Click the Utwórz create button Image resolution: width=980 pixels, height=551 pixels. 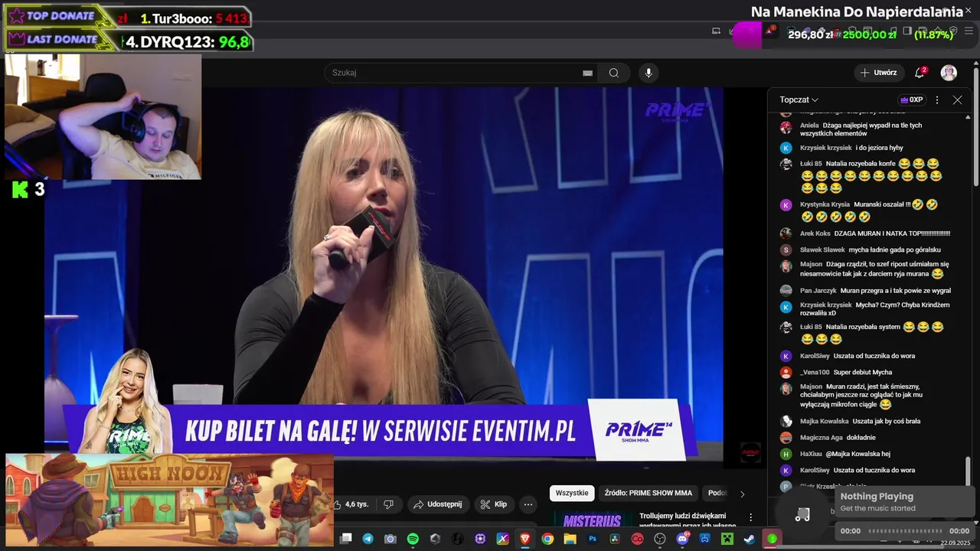878,73
